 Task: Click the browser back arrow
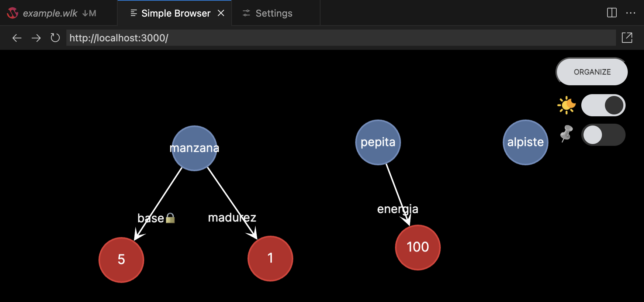(x=17, y=38)
